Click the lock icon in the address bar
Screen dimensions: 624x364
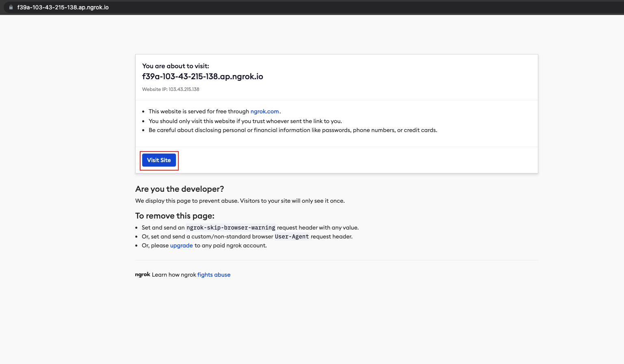point(11,7)
